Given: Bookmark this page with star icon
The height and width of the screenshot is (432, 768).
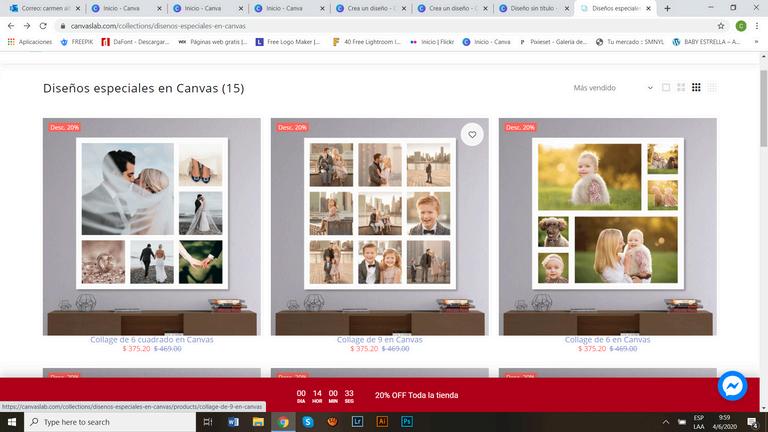Looking at the screenshot, I should click(721, 26).
